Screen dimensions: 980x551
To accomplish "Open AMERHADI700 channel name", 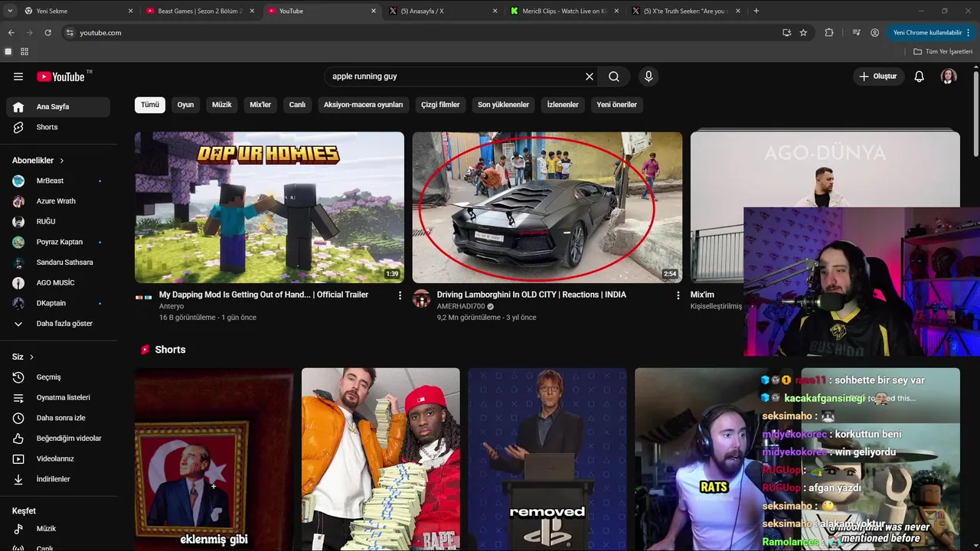I will (x=461, y=306).
